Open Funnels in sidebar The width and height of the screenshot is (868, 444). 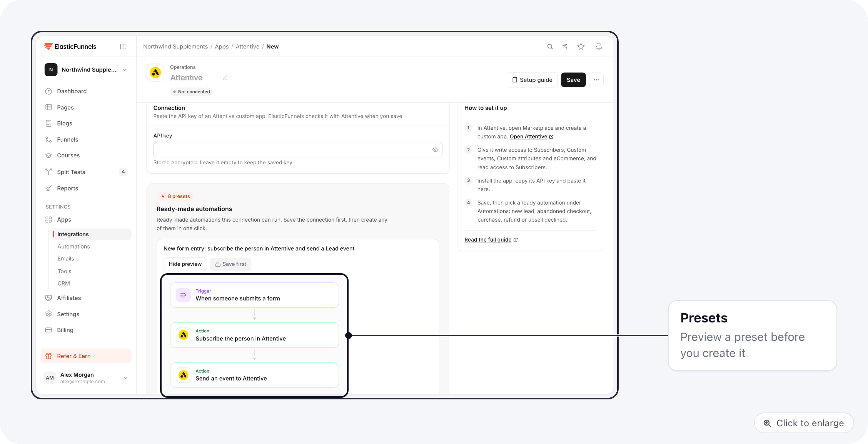point(86,140)
